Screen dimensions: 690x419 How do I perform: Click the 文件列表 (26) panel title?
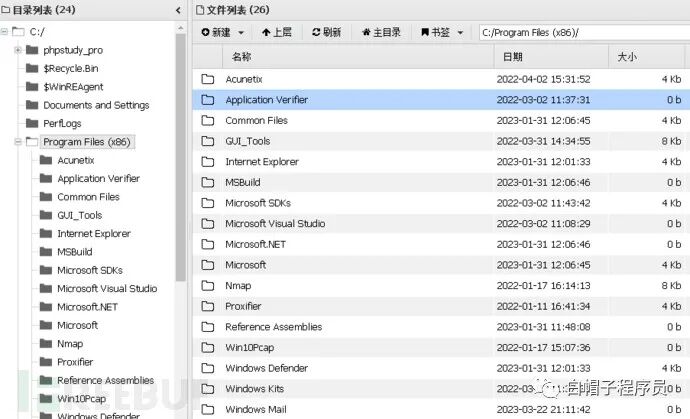click(238, 10)
